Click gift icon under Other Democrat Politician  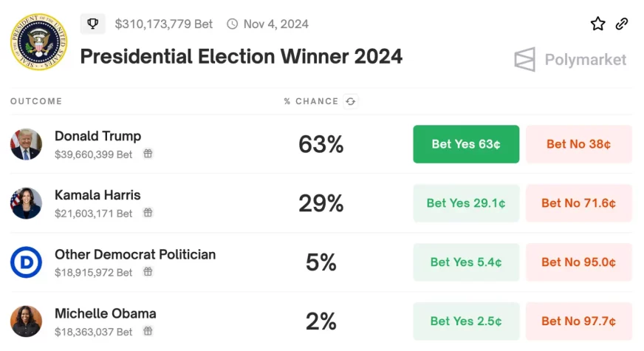[x=148, y=272]
